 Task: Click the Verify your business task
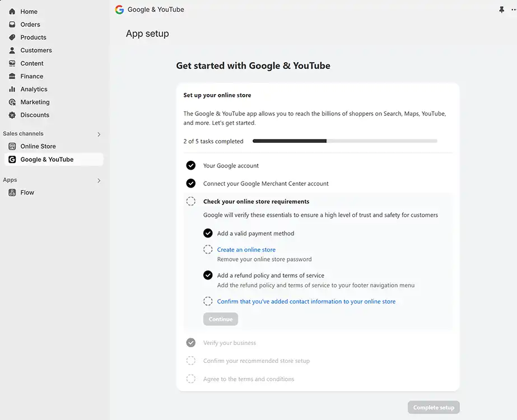(x=230, y=343)
